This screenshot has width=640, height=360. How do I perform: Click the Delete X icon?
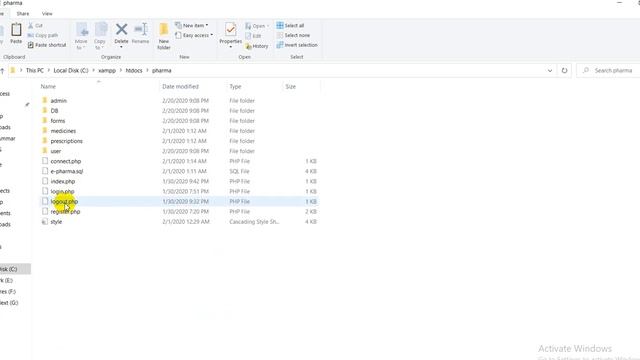(121, 29)
